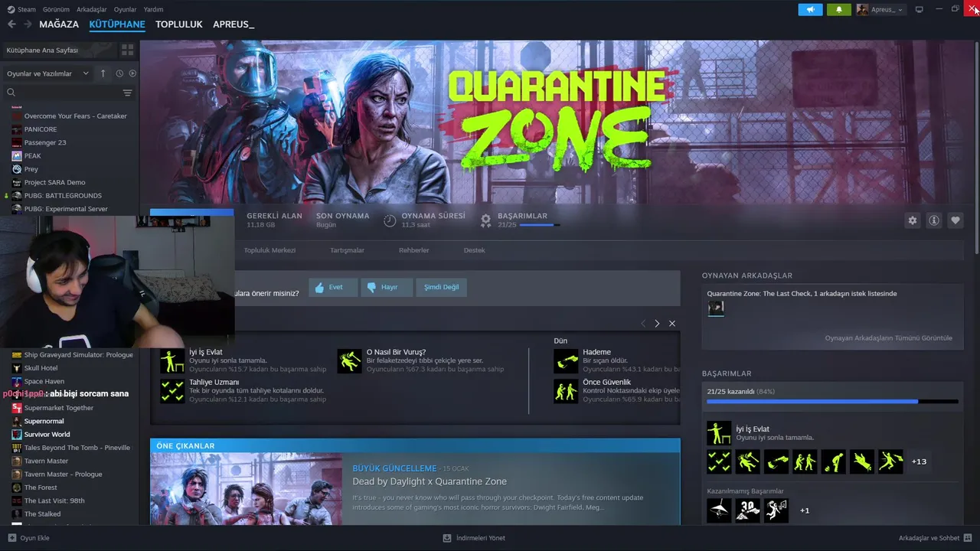Go back with the left arrow button
Image resolution: width=980 pixels, height=551 pixels.
click(11, 24)
